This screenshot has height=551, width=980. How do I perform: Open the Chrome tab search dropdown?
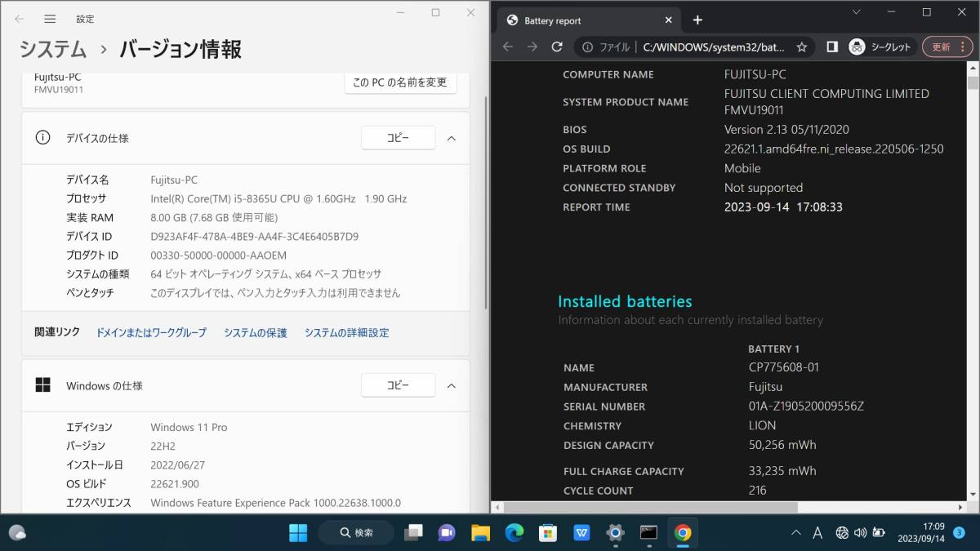(x=856, y=12)
